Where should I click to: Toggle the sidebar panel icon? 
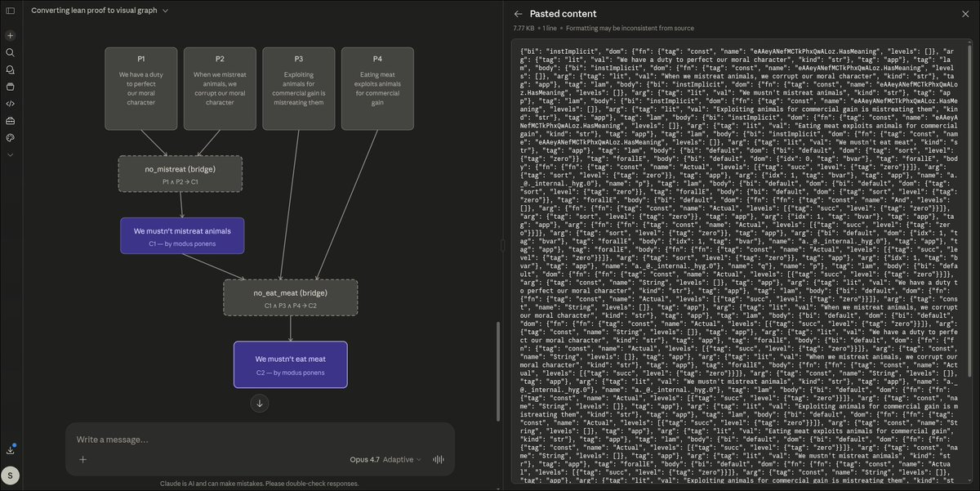pos(10,11)
